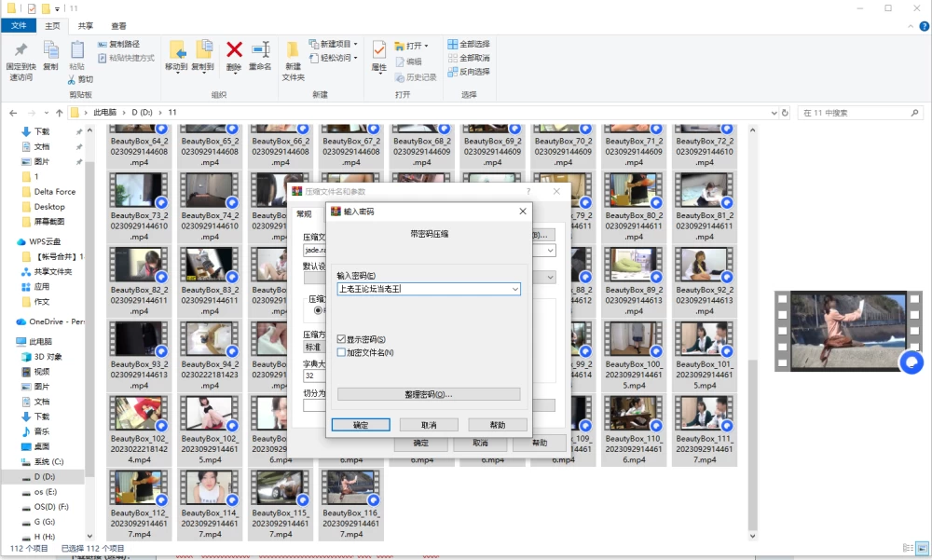Image resolution: width=932 pixels, height=560 pixels.
Task: Click Copy path (复制路径) ribbon item
Action: [119, 44]
